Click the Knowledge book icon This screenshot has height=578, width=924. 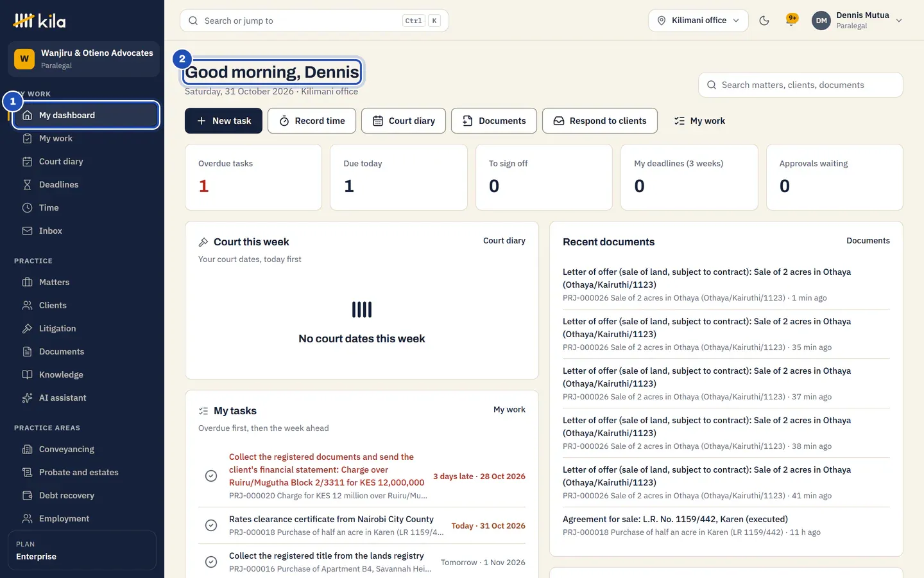point(27,374)
